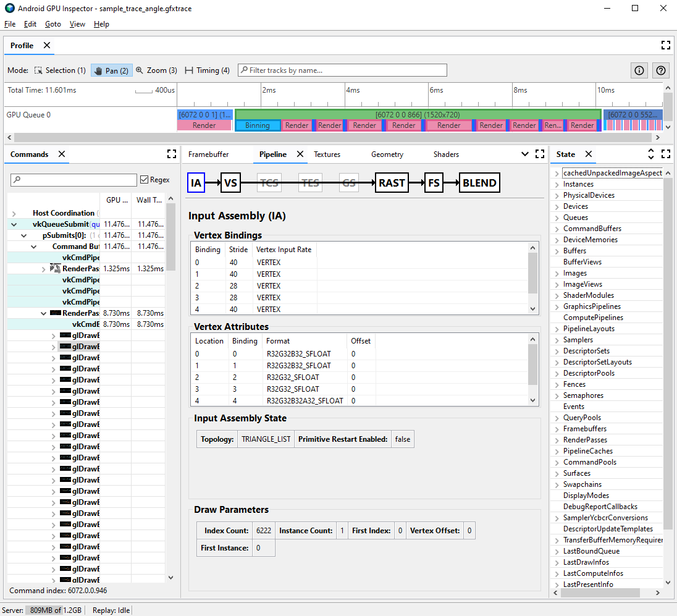Click the RAST rasterizer stage
This screenshot has width=677, height=616.
pyautogui.click(x=391, y=182)
